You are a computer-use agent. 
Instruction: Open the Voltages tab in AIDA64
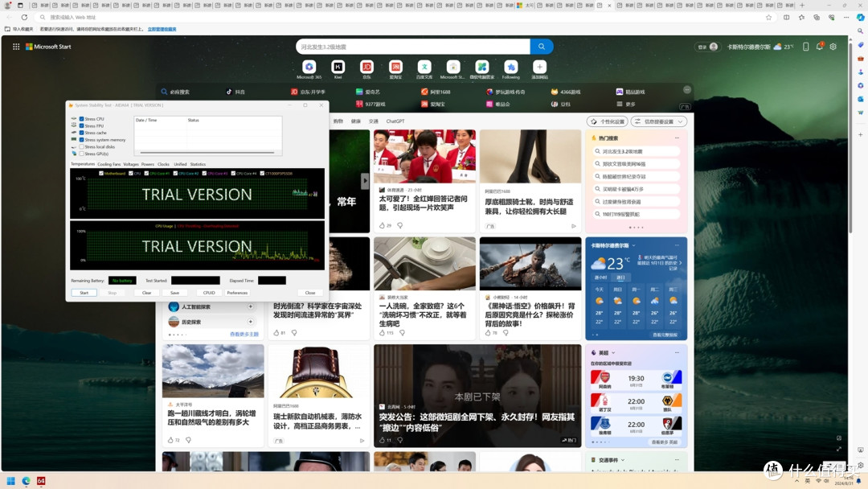[131, 164]
